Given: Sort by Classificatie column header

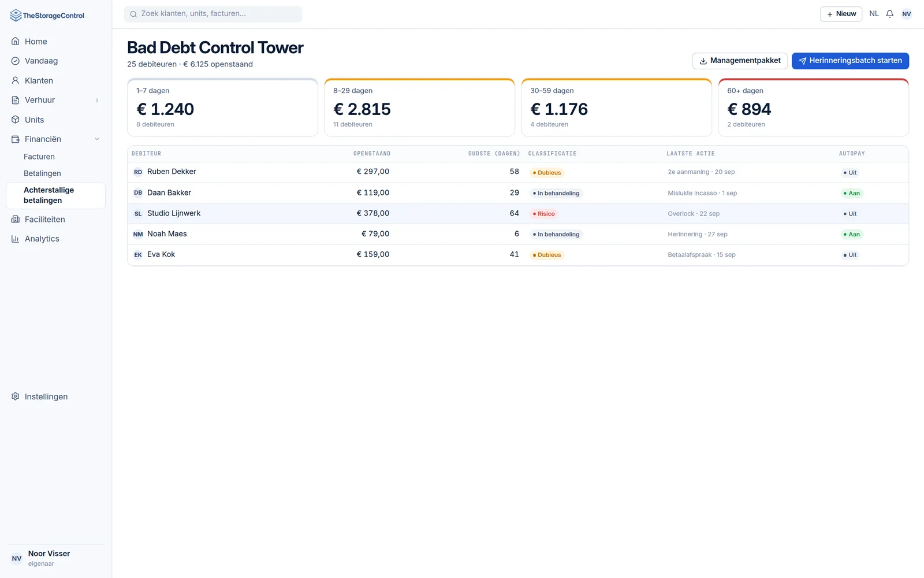Looking at the screenshot, I should [x=552, y=154].
